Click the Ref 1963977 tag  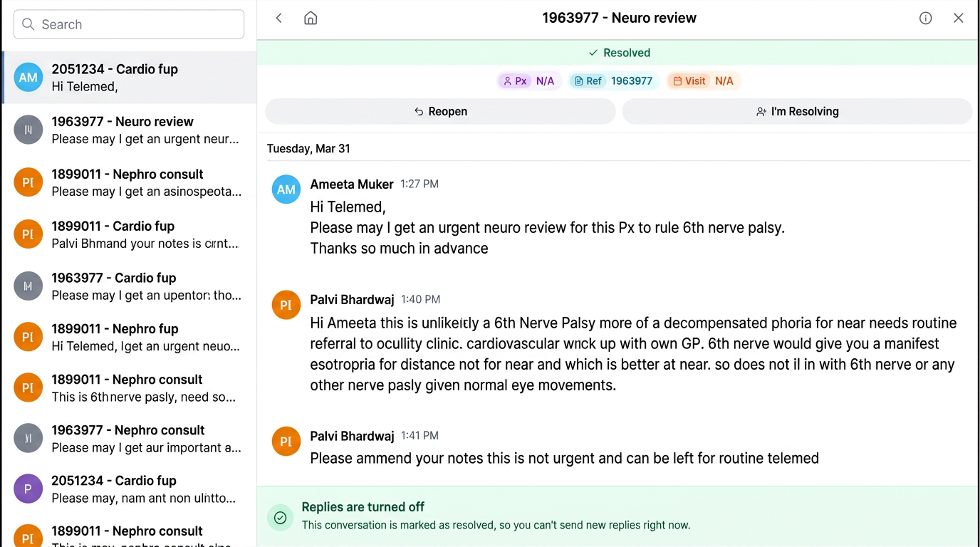[614, 81]
